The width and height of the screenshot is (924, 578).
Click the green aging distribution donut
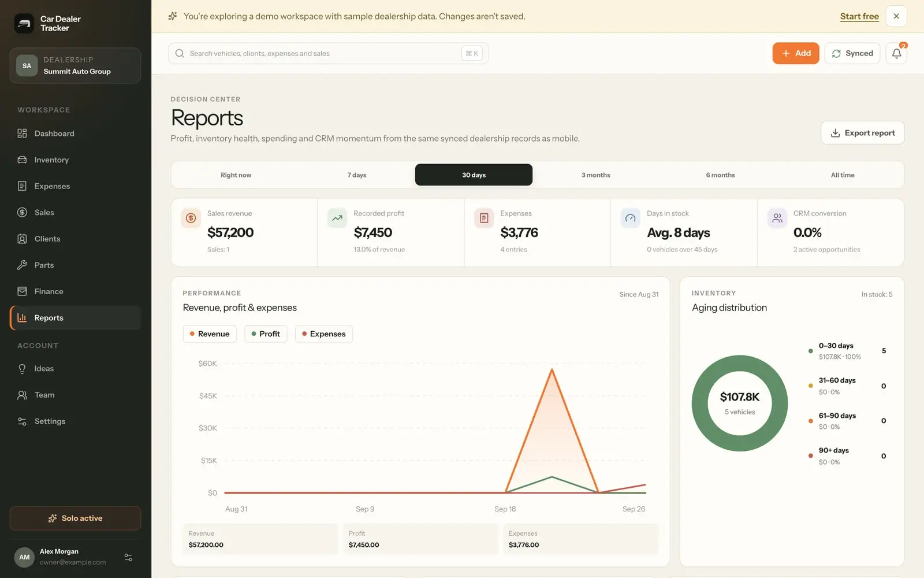tap(740, 403)
